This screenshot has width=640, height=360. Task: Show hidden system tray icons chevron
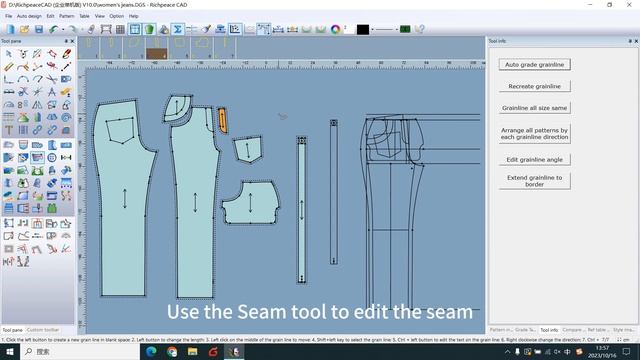507,351
